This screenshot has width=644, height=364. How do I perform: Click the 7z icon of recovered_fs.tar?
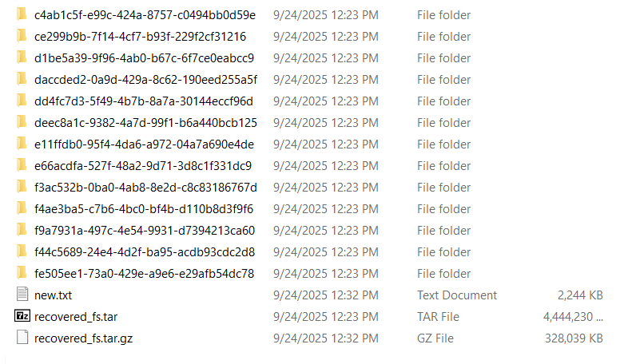pos(22,317)
